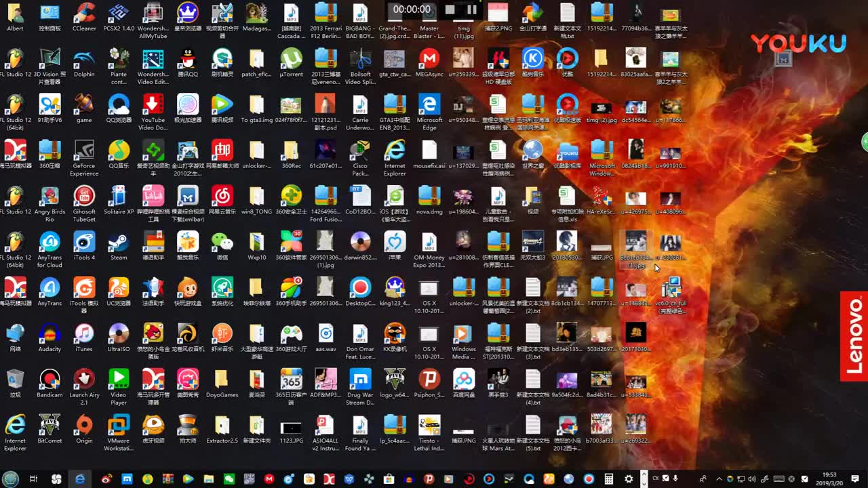Viewport: 868px width, 488px height.
Task: Open GeForce Experience
Action: tap(84, 159)
